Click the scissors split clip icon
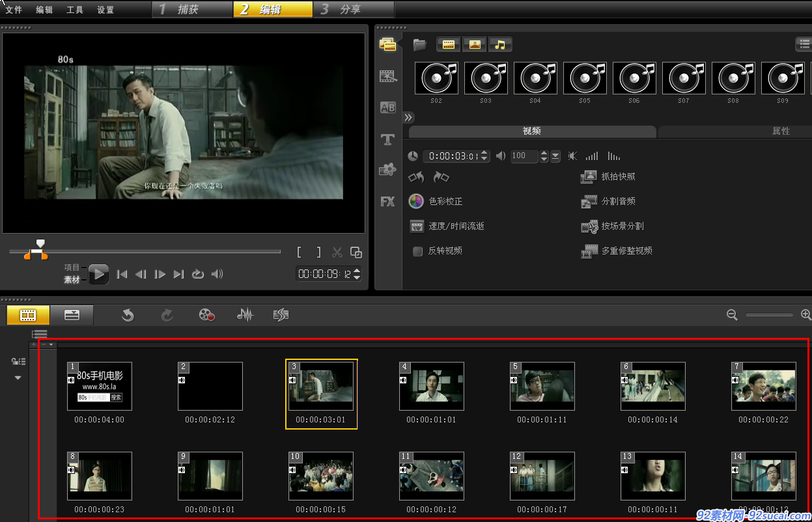Viewport: 812px width, 522px height. coord(337,253)
